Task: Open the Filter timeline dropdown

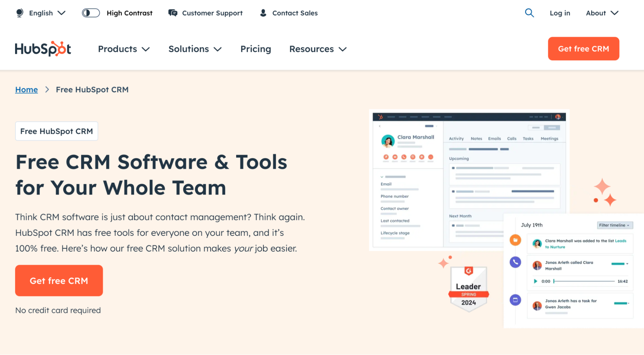Action: [614, 225]
